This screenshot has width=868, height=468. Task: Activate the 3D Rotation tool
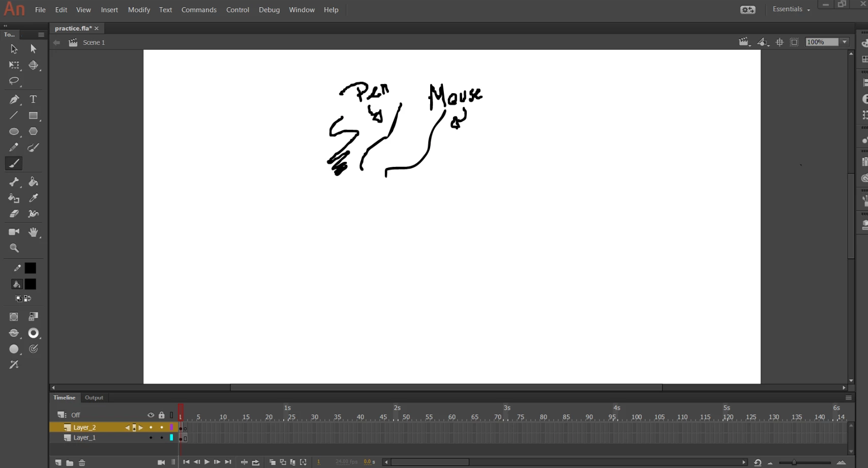click(x=33, y=65)
